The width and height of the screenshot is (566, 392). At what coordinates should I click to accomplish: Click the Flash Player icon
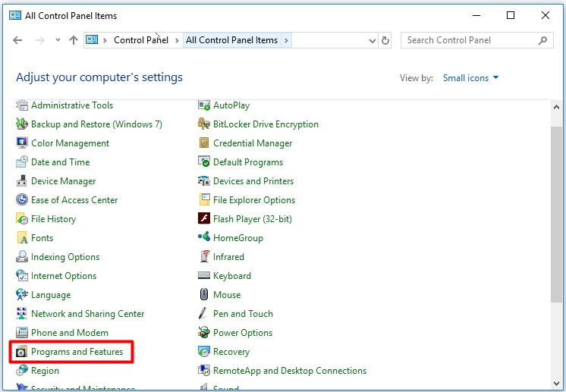pyautogui.click(x=204, y=219)
